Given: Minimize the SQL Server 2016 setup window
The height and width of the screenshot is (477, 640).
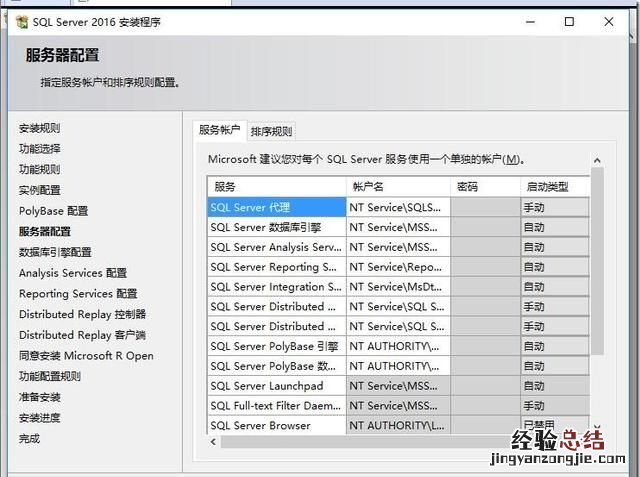Looking at the screenshot, I should click(x=530, y=22).
